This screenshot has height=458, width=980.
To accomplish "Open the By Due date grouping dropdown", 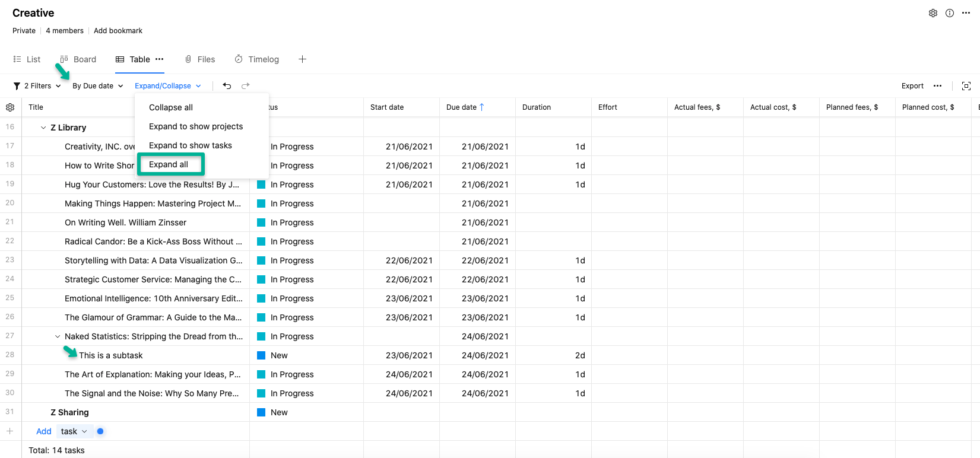I will tap(98, 86).
